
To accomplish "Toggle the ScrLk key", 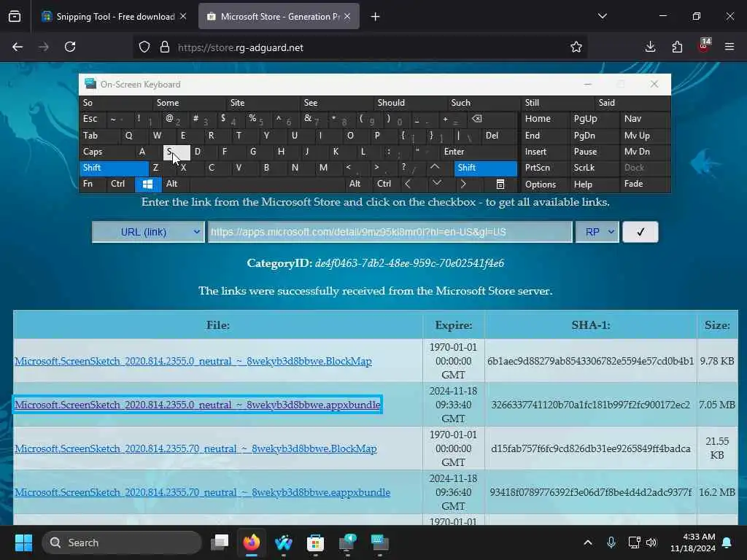I will 594,168.
